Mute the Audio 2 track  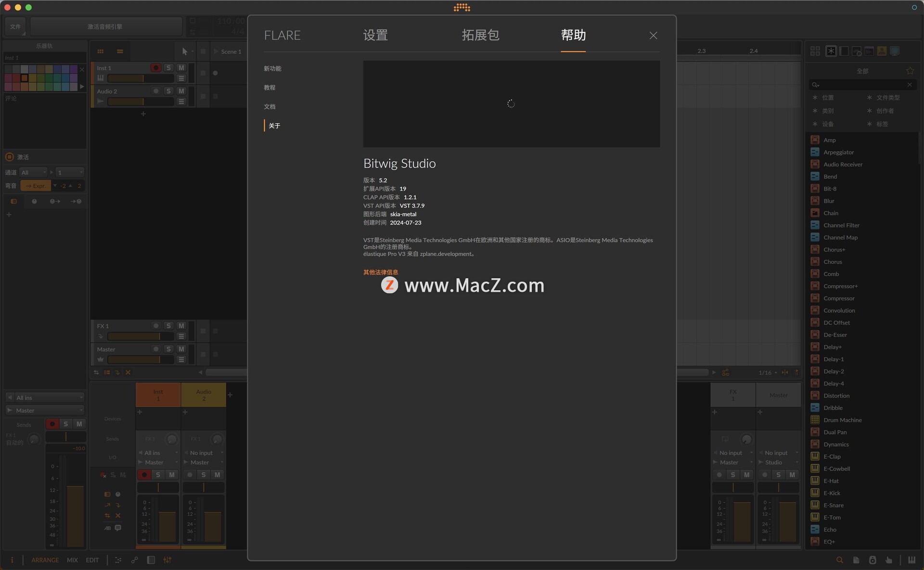click(181, 91)
